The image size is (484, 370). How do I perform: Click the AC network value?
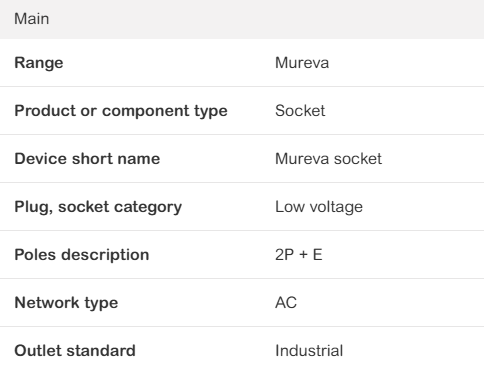point(286,303)
